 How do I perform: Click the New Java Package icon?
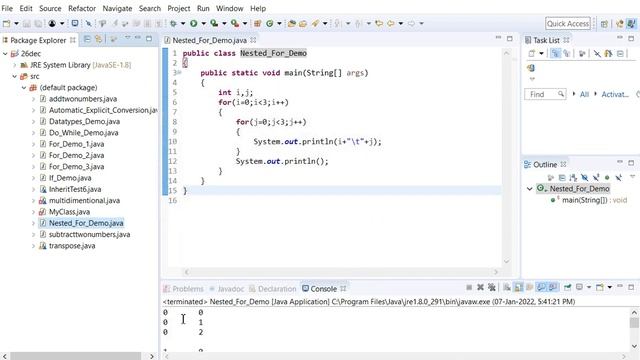(258, 24)
